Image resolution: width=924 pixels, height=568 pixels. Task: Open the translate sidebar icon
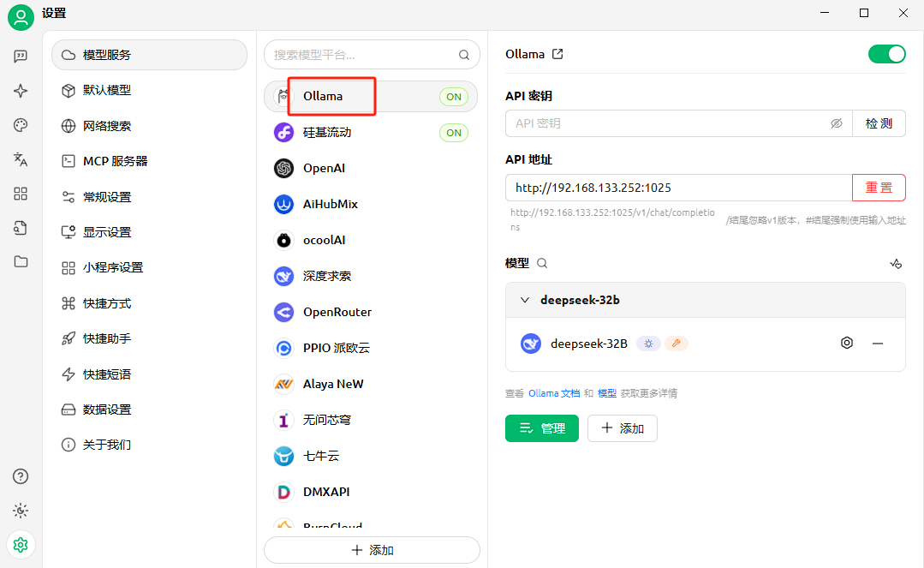(21, 159)
